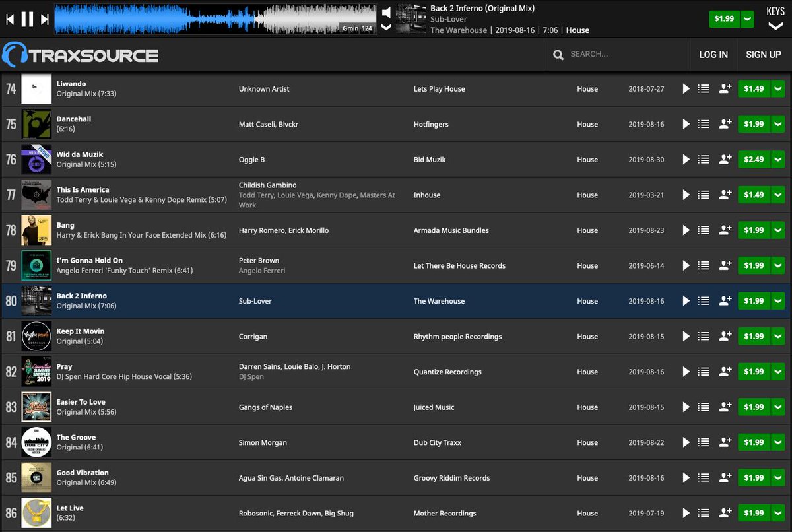Seek within the track waveform
This screenshot has height=532, width=792.
click(215, 19)
